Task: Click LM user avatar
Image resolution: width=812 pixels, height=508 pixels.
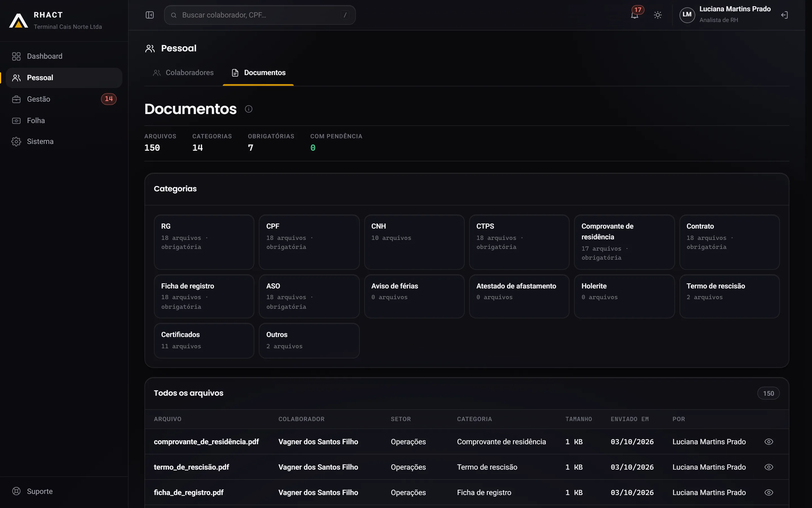Action: point(687,15)
